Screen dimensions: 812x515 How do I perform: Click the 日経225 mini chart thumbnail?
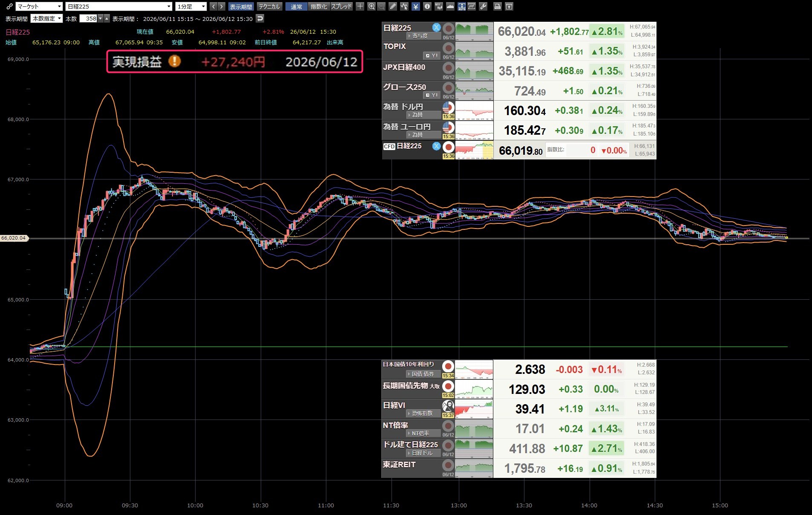[474, 31]
